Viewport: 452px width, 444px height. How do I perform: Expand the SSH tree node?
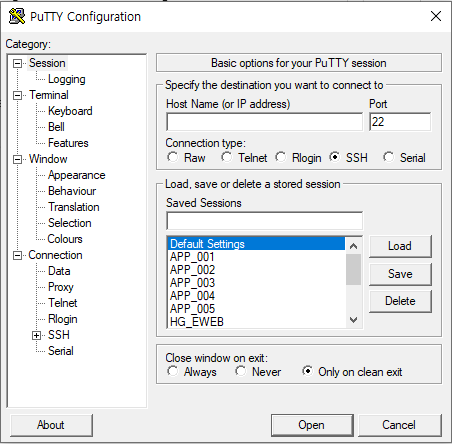tap(36, 335)
